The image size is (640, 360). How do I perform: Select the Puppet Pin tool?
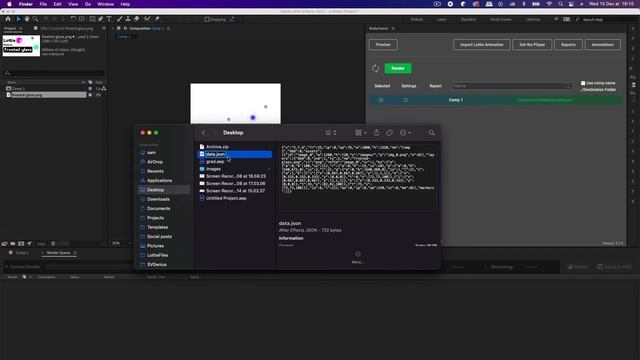click(157, 19)
